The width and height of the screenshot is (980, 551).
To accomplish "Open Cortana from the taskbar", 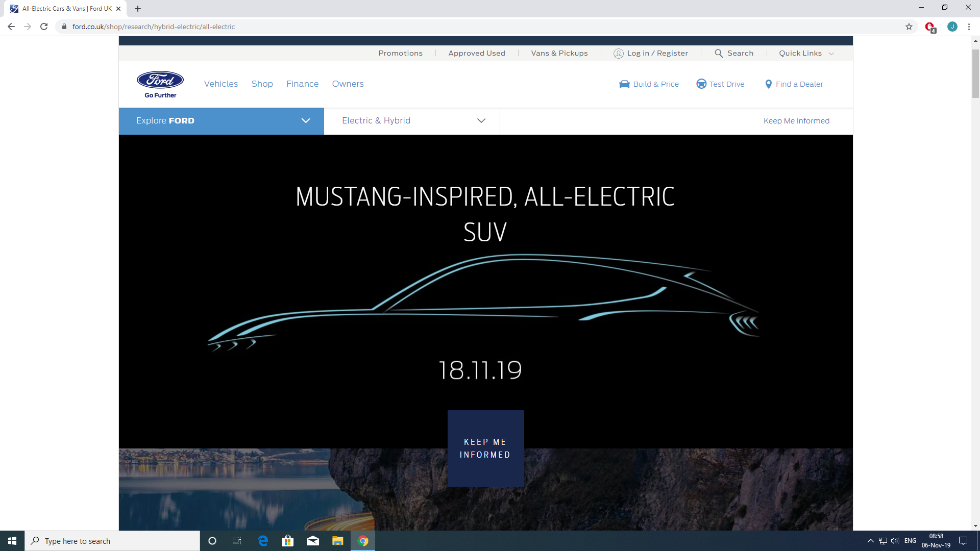I will 212,541.
